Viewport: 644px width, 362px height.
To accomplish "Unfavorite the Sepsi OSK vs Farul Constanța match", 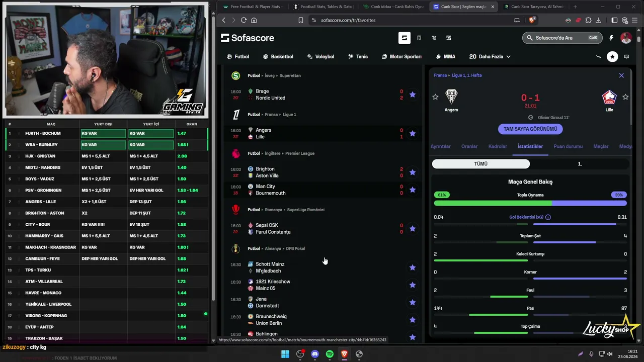I will click(413, 229).
